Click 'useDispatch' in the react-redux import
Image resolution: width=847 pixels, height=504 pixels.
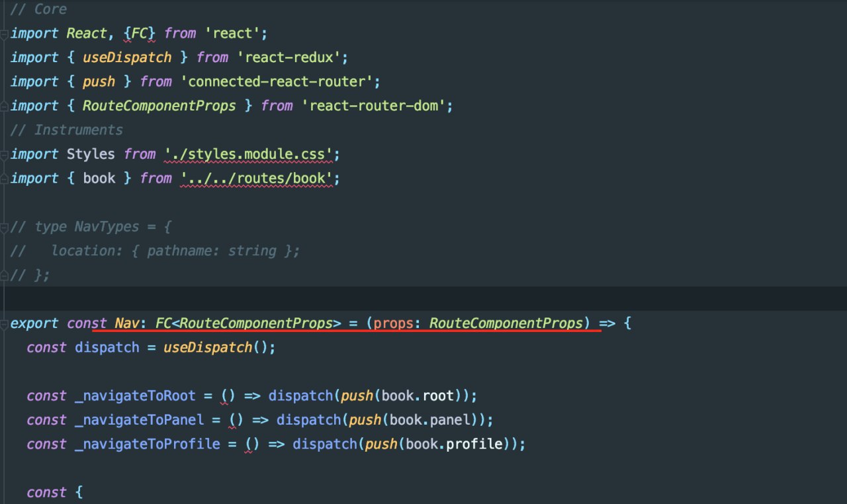click(127, 58)
